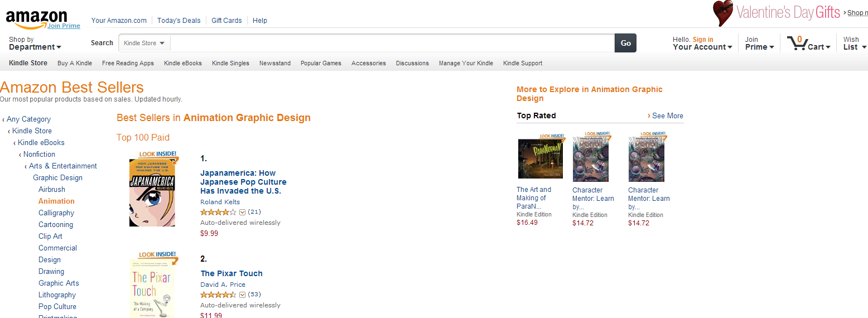This screenshot has height=318, width=868.
Task: Click the Amazon logo
Action: tap(36, 18)
